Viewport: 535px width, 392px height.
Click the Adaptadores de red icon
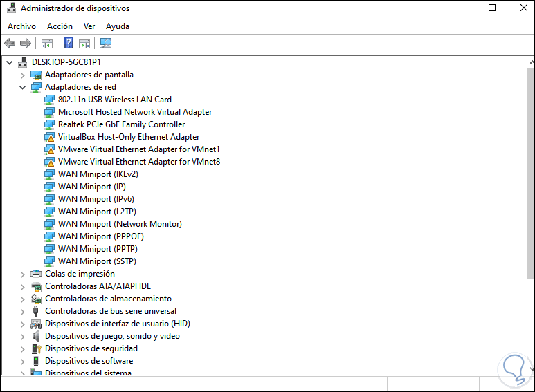pos(36,87)
